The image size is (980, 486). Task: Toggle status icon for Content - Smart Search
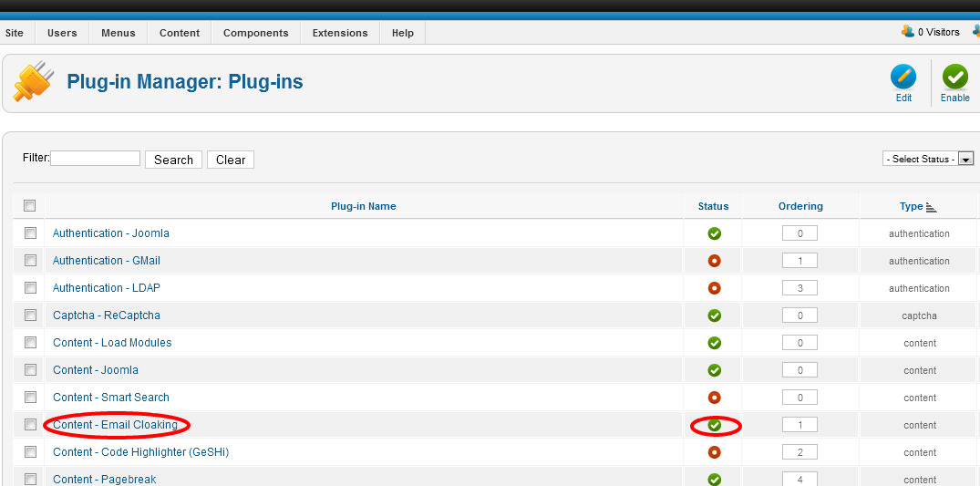(715, 398)
